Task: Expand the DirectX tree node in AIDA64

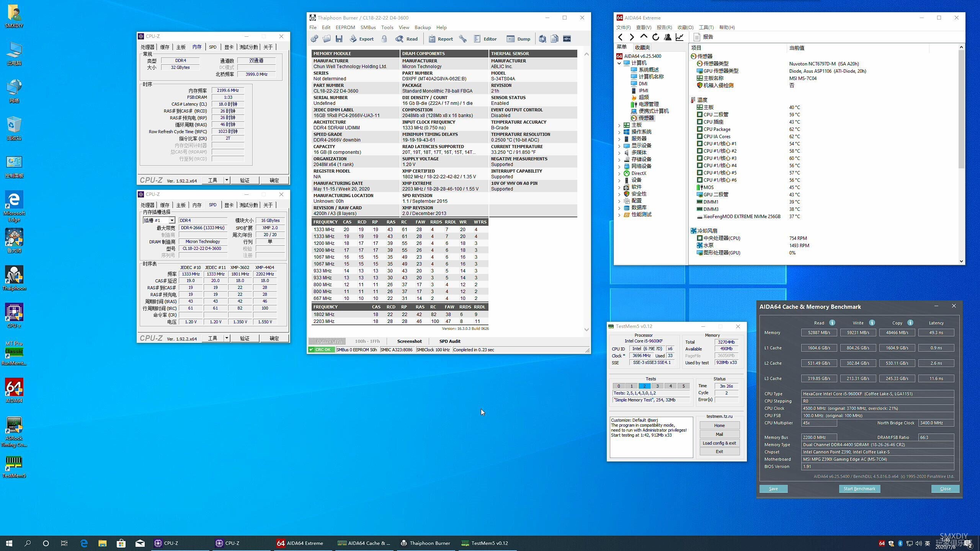Action: 619,173
